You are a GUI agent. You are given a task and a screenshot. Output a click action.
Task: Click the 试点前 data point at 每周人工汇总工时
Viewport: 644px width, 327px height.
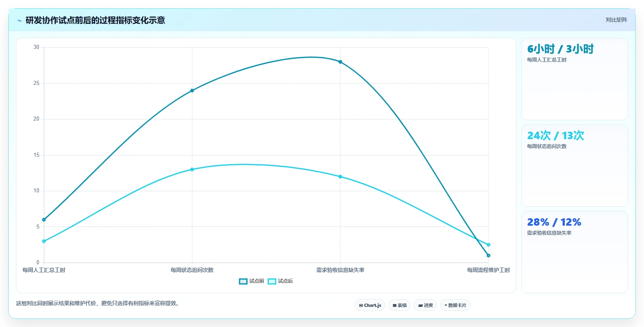click(x=44, y=220)
